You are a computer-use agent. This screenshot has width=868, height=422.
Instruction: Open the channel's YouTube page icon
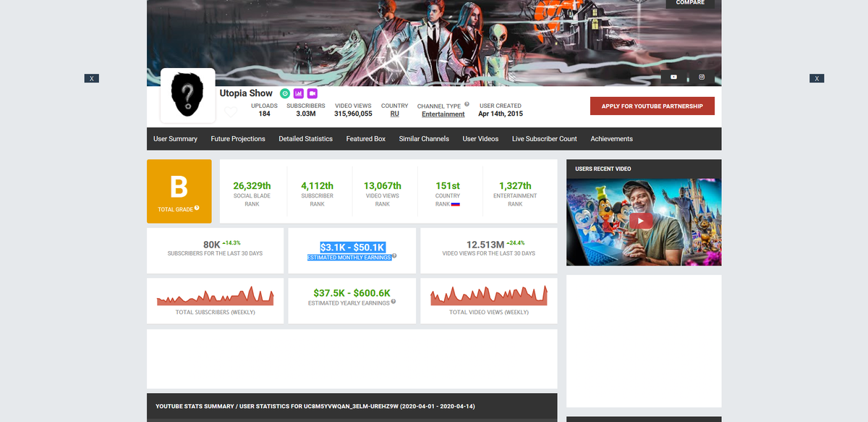click(674, 77)
